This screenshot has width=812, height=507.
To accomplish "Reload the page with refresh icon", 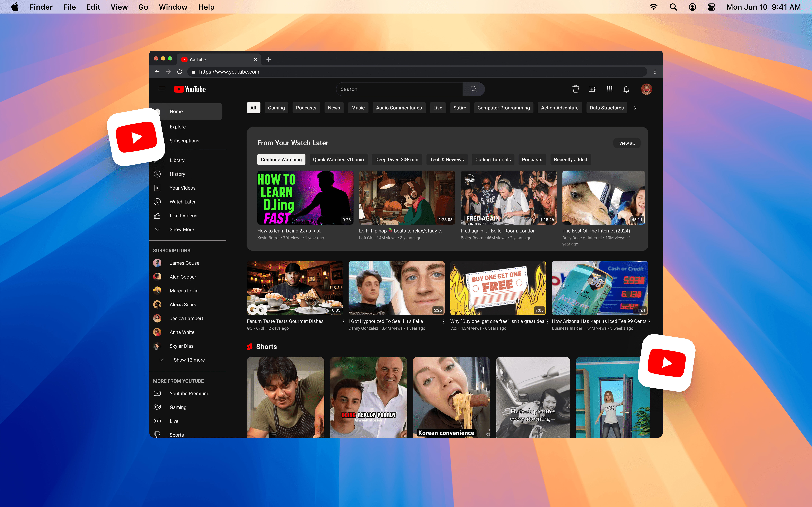I will click(179, 72).
